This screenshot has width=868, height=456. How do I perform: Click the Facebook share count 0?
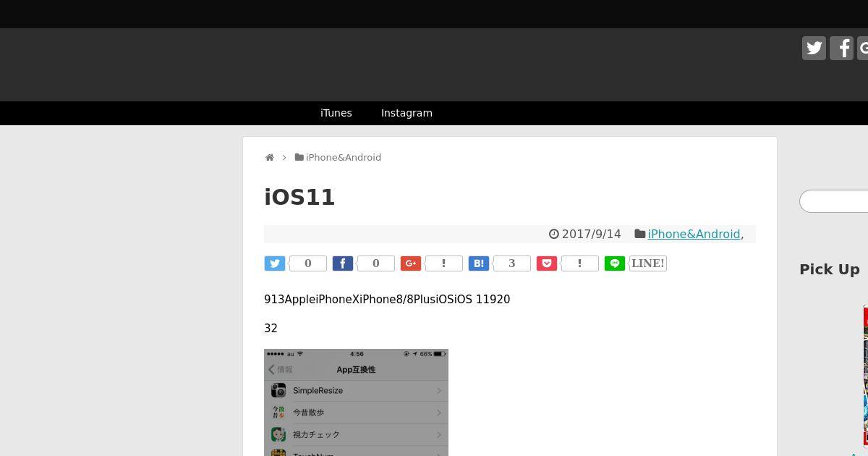click(376, 263)
